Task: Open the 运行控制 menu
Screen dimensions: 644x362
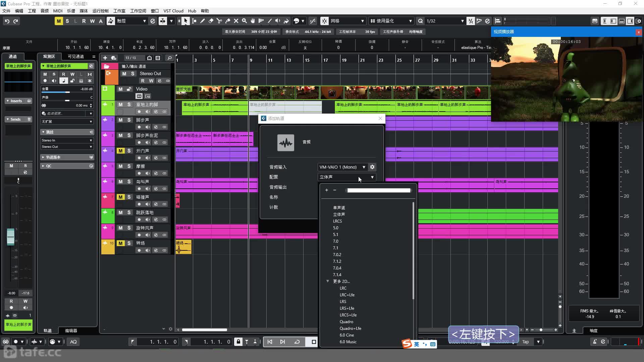Action: 100,11
